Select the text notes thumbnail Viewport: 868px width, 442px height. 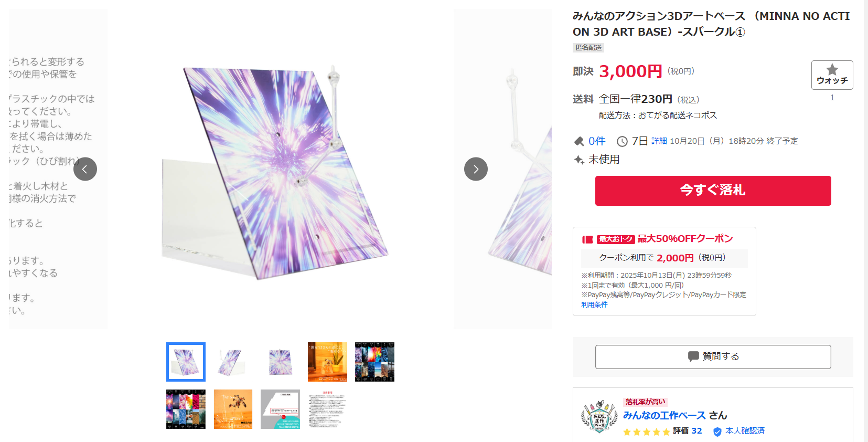tap(327, 409)
